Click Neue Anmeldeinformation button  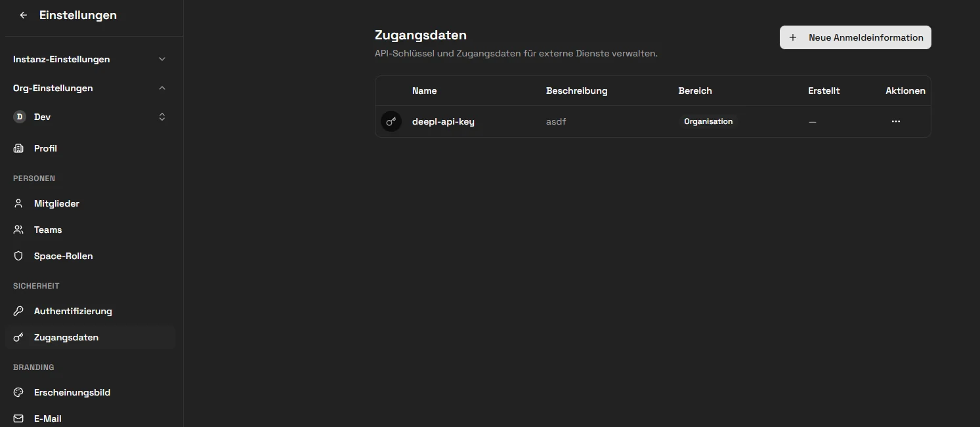point(855,37)
